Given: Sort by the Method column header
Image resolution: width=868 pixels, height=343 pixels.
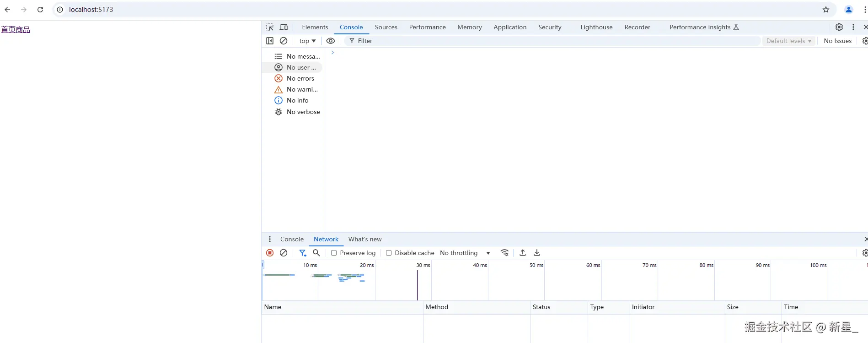Looking at the screenshot, I should click(477, 307).
